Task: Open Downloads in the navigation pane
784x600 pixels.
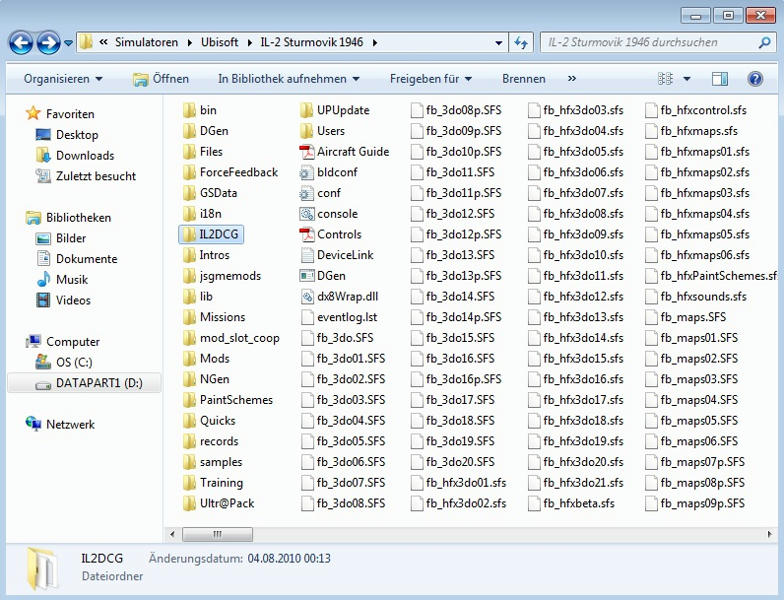Action: 75,156
